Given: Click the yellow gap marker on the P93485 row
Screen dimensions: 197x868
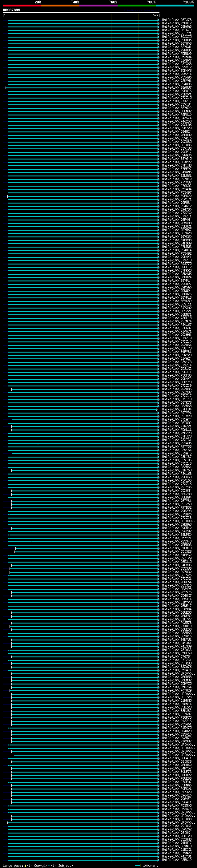Looking at the screenshot, I should pyautogui.click(x=38, y=445).
